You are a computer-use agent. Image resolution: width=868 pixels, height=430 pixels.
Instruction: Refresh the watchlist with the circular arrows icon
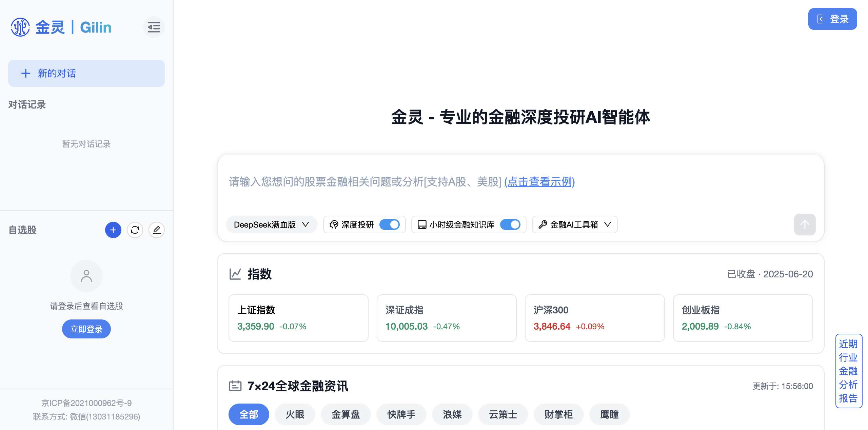135,230
